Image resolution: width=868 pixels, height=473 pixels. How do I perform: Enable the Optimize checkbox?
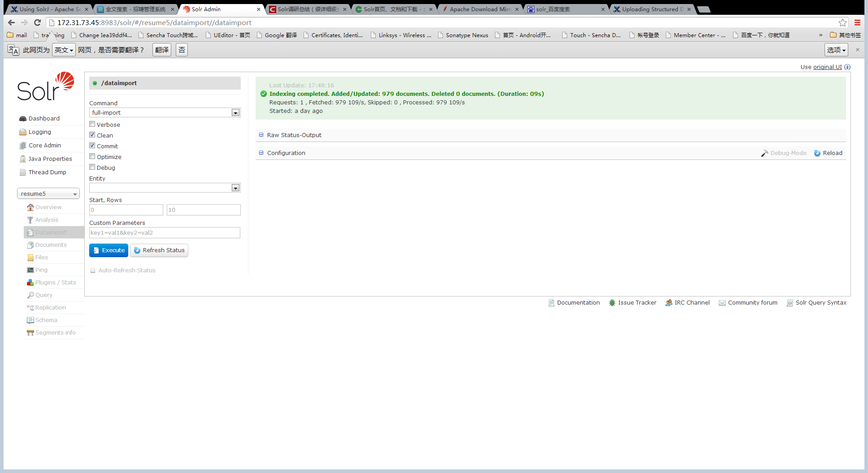(x=92, y=156)
